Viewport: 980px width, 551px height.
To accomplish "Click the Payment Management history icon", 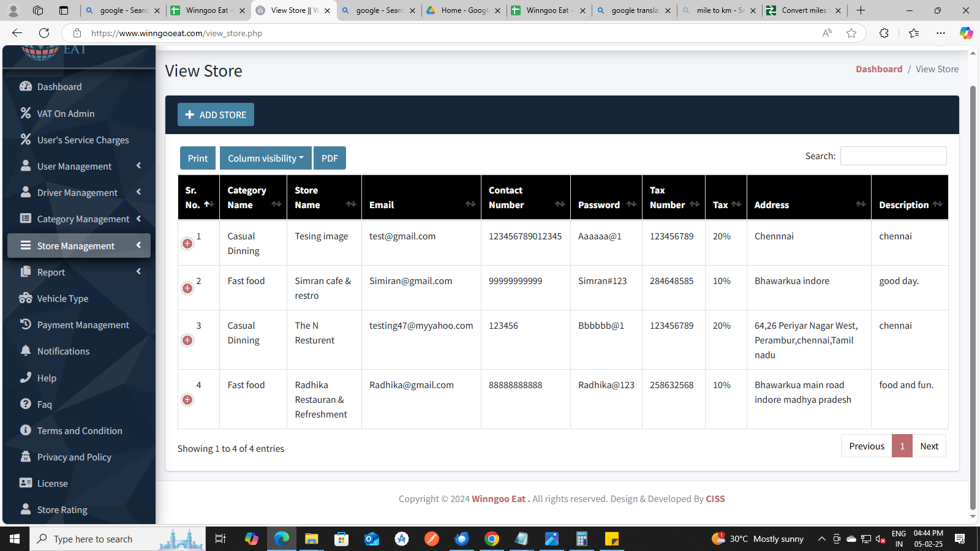I will tap(25, 324).
